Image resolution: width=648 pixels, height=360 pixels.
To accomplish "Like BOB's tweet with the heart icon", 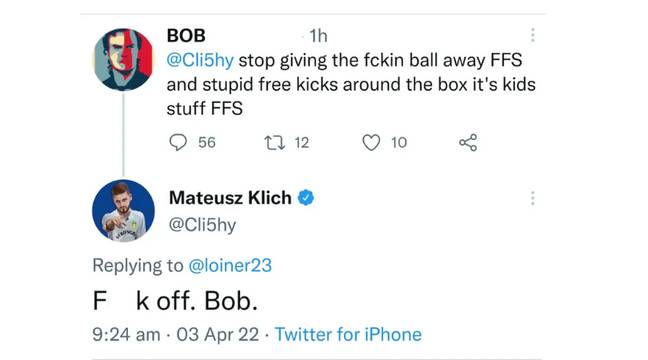I will coord(371,143).
